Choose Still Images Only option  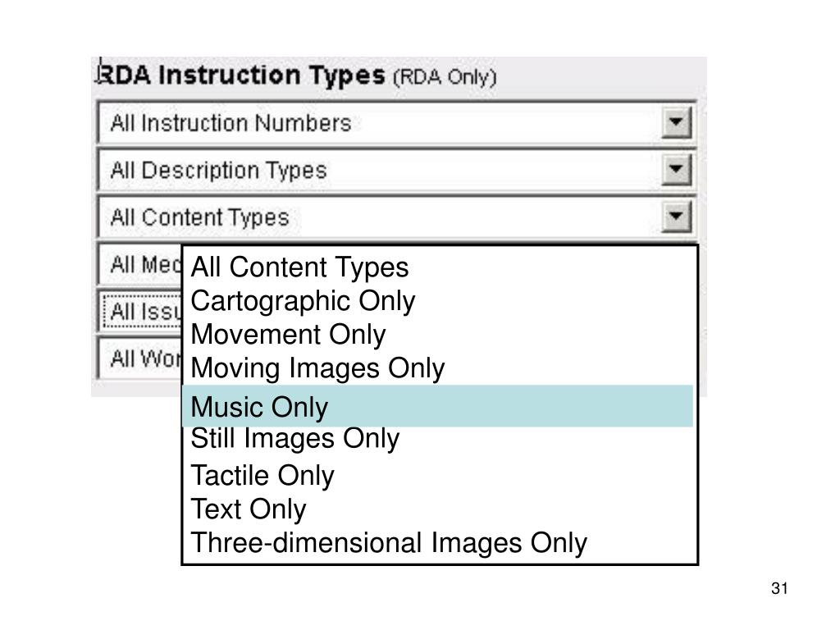tap(295, 439)
